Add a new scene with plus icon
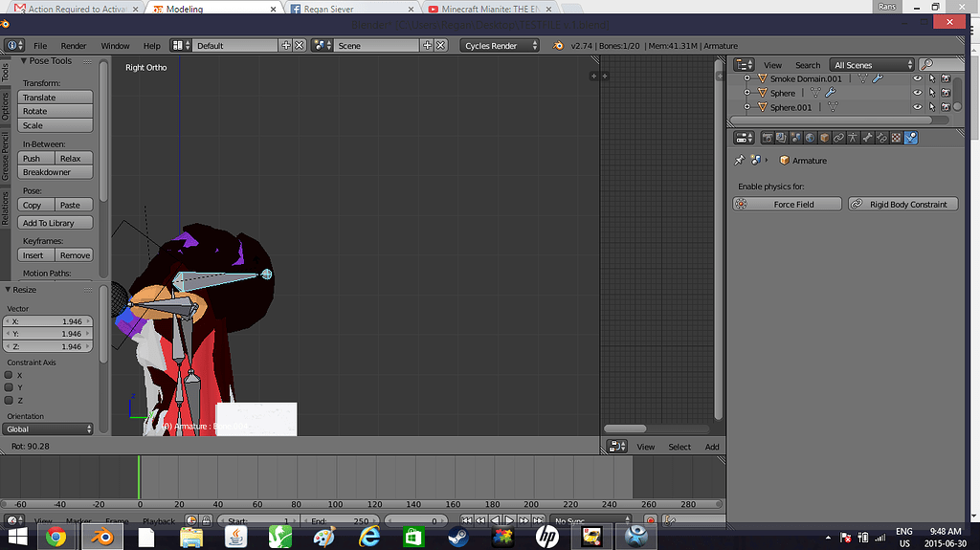 tap(427, 46)
